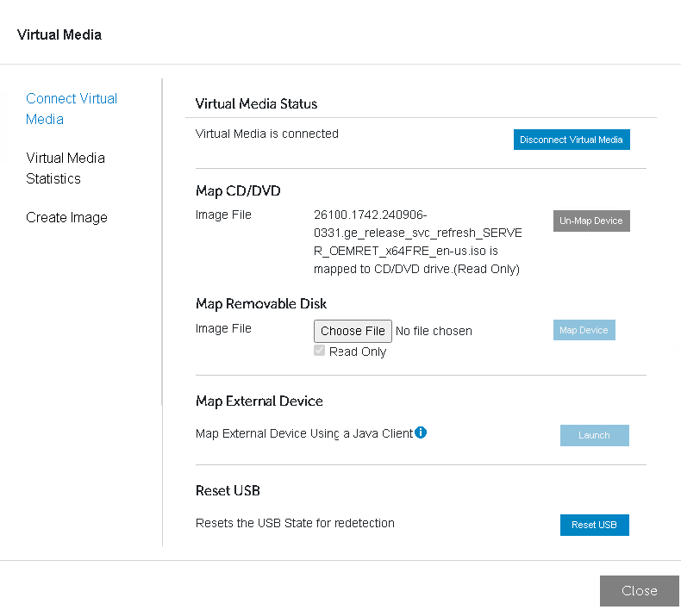Click the "No file chosen" text
Image resolution: width=681 pixels, height=616 pixels.
(x=434, y=331)
